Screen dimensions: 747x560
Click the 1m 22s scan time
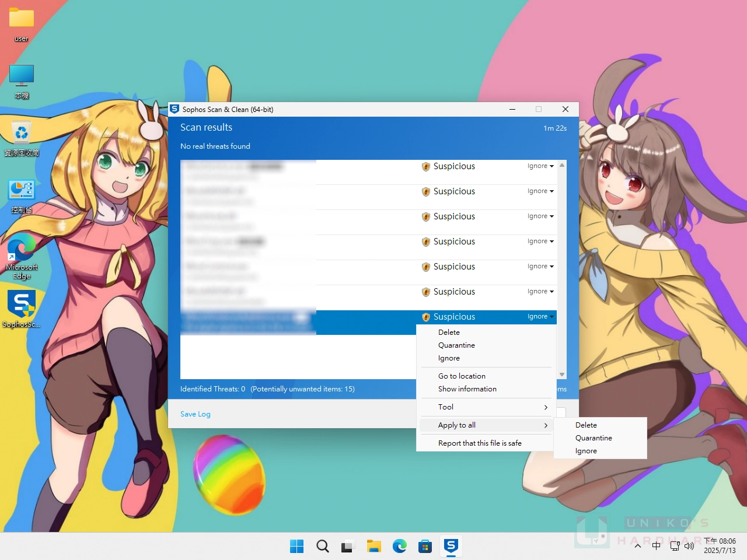[x=555, y=128]
